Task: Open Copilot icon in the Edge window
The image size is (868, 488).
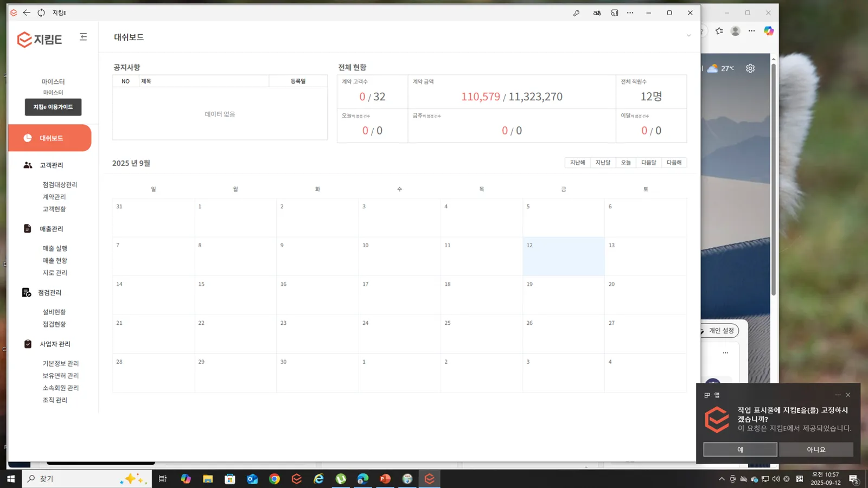Action: coord(769,31)
